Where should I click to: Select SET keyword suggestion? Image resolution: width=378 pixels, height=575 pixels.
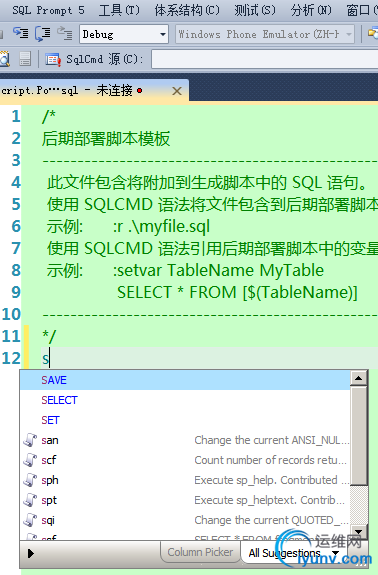click(185, 420)
